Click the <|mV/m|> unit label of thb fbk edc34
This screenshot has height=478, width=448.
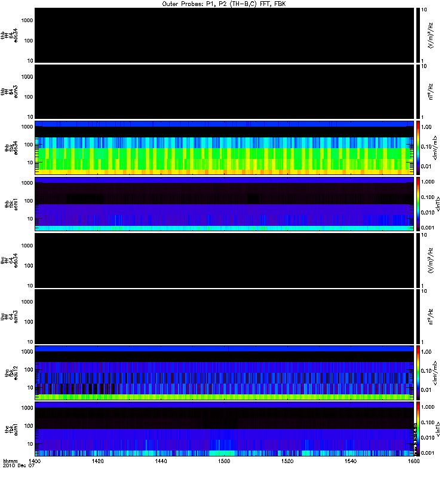(x=435, y=148)
